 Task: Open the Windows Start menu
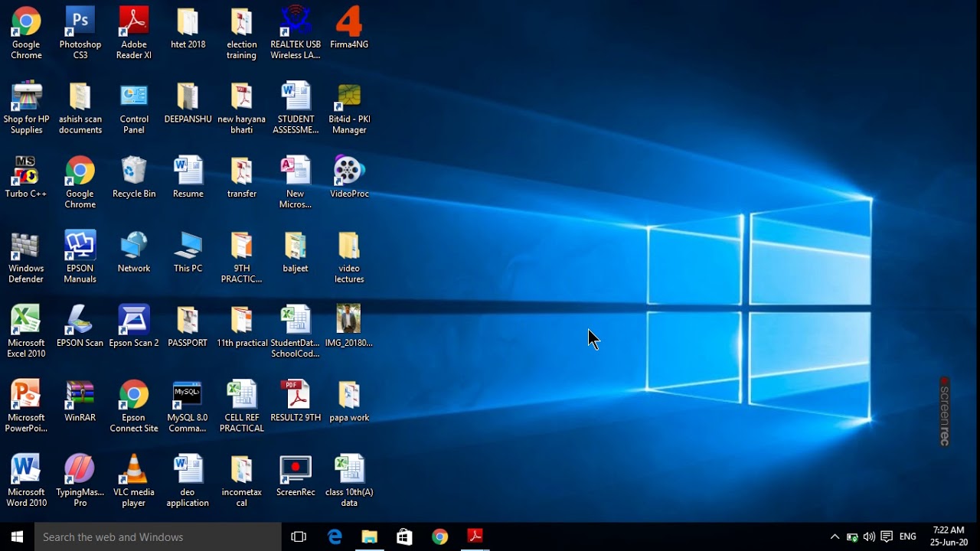click(x=17, y=536)
